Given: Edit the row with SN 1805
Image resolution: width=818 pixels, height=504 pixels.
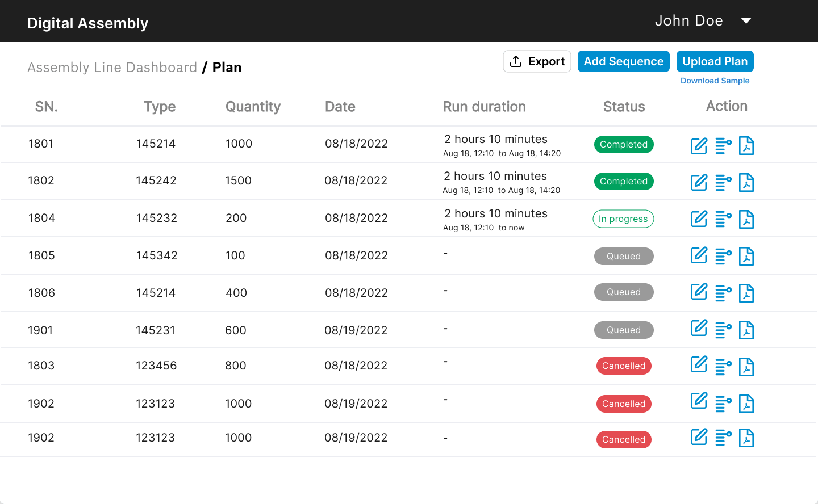Looking at the screenshot, I should coord(699,255).
